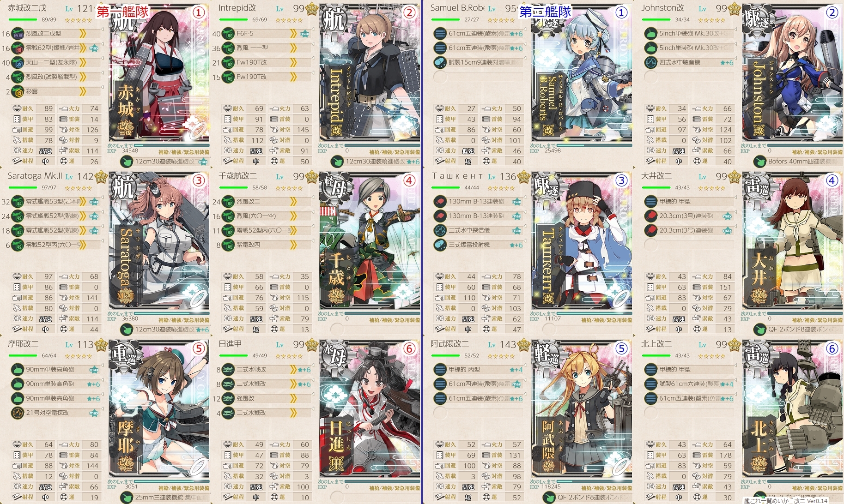Click the 130mm B-13連装砲 first gun icon
844x504 pixels.
pos(440,201)
